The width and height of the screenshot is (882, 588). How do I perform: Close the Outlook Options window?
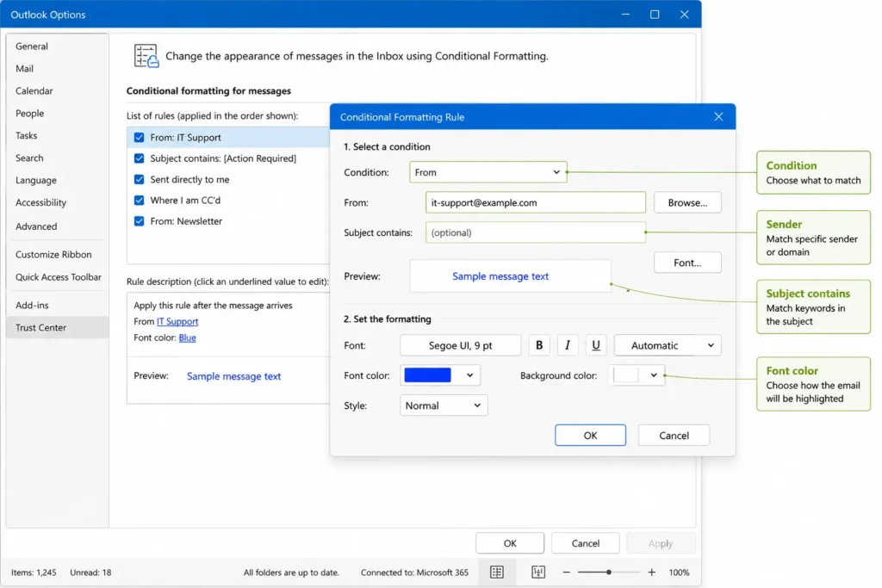(684, 14)
